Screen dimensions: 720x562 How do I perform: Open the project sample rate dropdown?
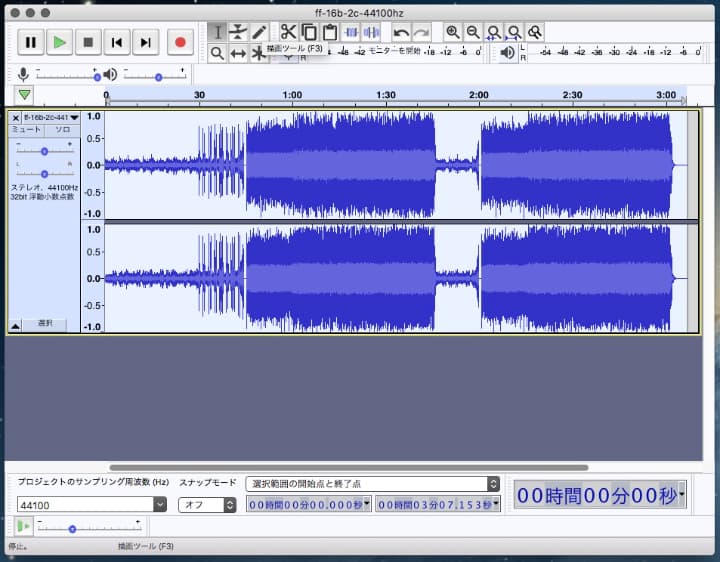[160, 505]
